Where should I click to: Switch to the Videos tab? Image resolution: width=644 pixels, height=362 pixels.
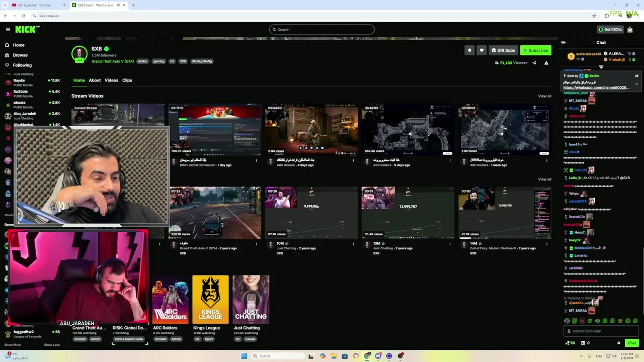pyautogui.click(x=111, y=80)
